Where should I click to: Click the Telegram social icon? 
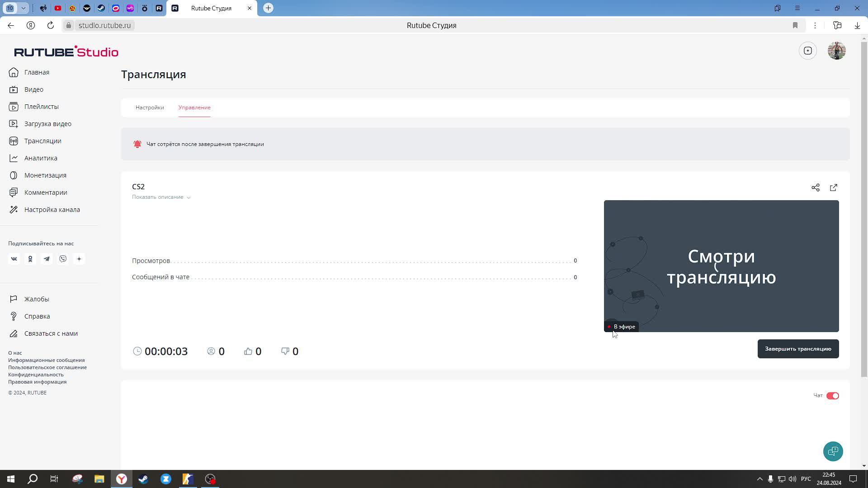[47, 259]
